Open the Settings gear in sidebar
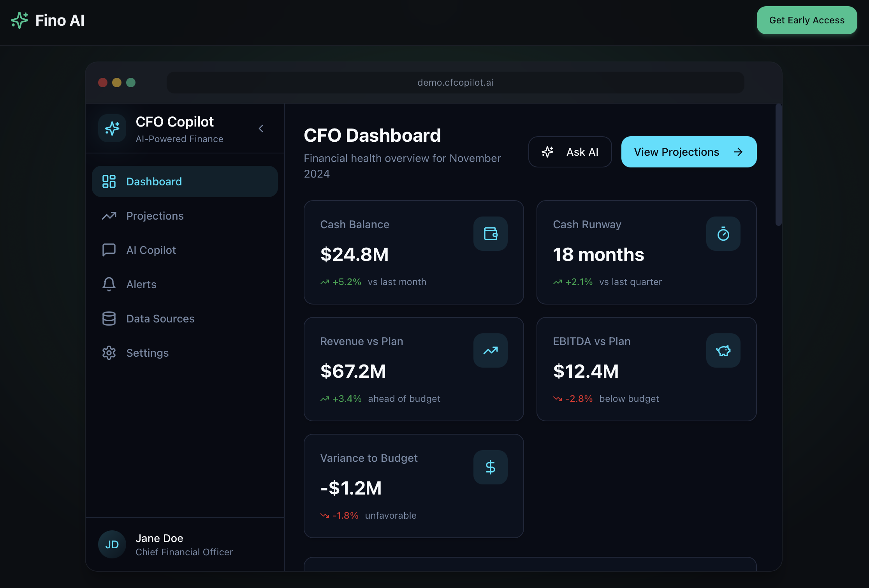869x588 pixels. click(109, 352)
